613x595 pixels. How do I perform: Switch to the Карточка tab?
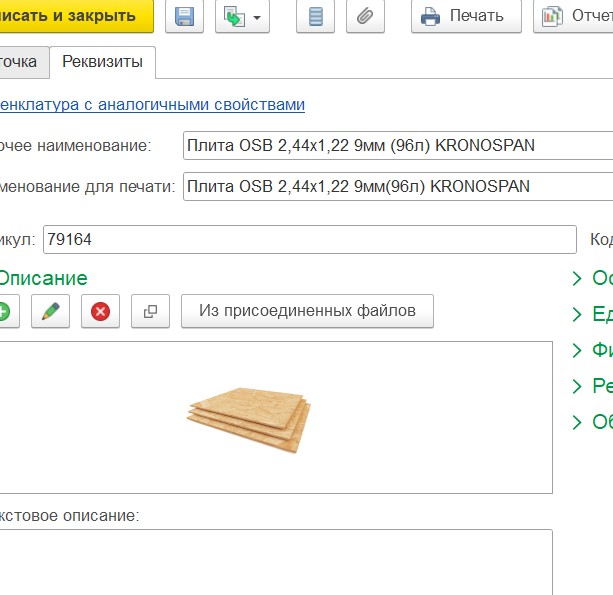18,62
